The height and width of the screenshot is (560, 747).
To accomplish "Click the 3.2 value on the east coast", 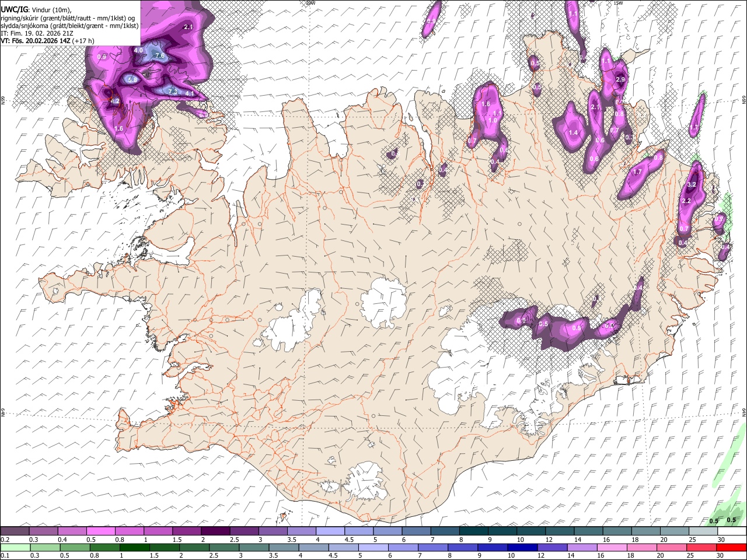I will pos(692,184).
